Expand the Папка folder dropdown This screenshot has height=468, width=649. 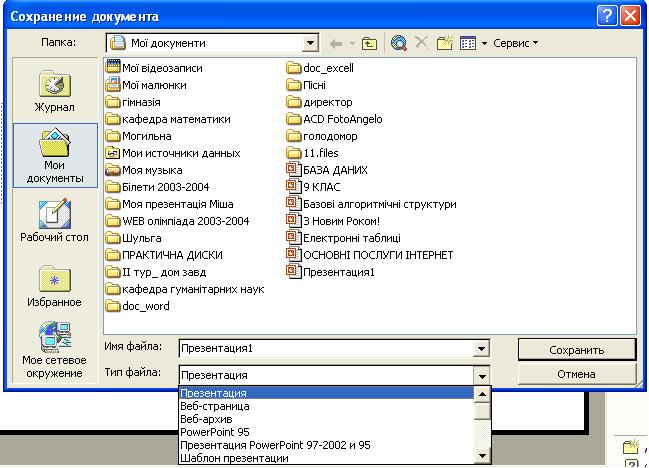(x=310, y=43)
